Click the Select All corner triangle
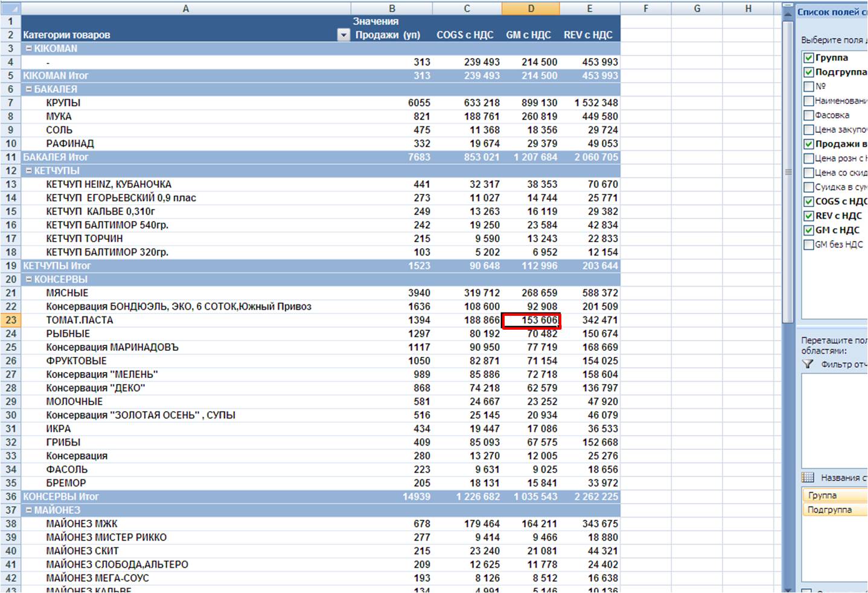 click(11, 8)
